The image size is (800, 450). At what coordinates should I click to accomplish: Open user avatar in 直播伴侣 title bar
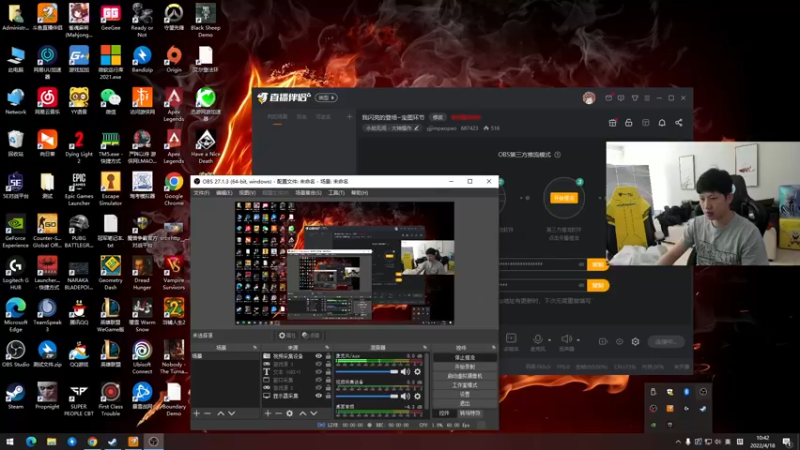click(x=589, y=98)
